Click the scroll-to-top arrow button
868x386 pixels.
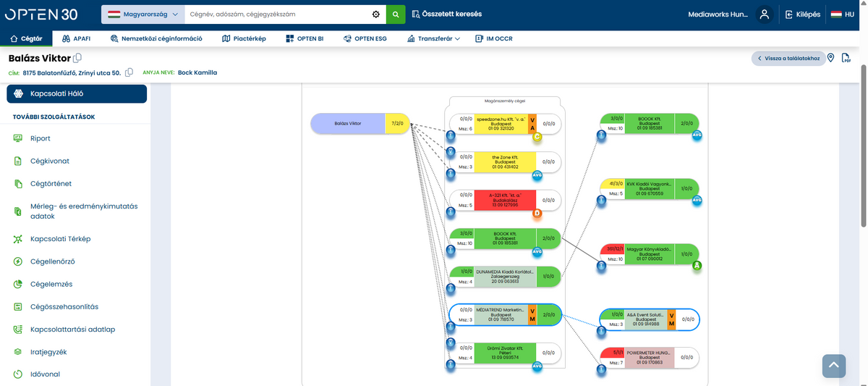click(x=834, y=366)
